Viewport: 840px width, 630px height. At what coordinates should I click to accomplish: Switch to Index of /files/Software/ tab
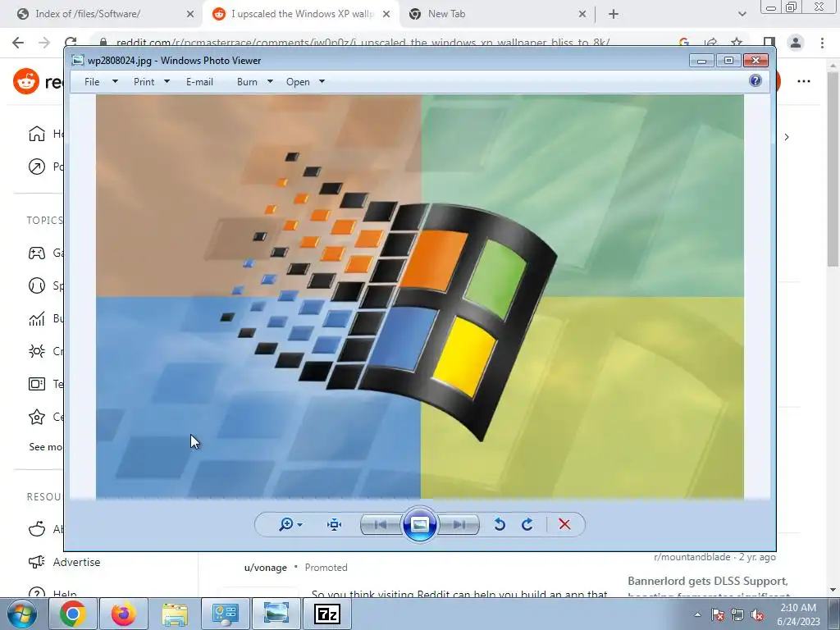pyautogui.click(x=102, y=14)
